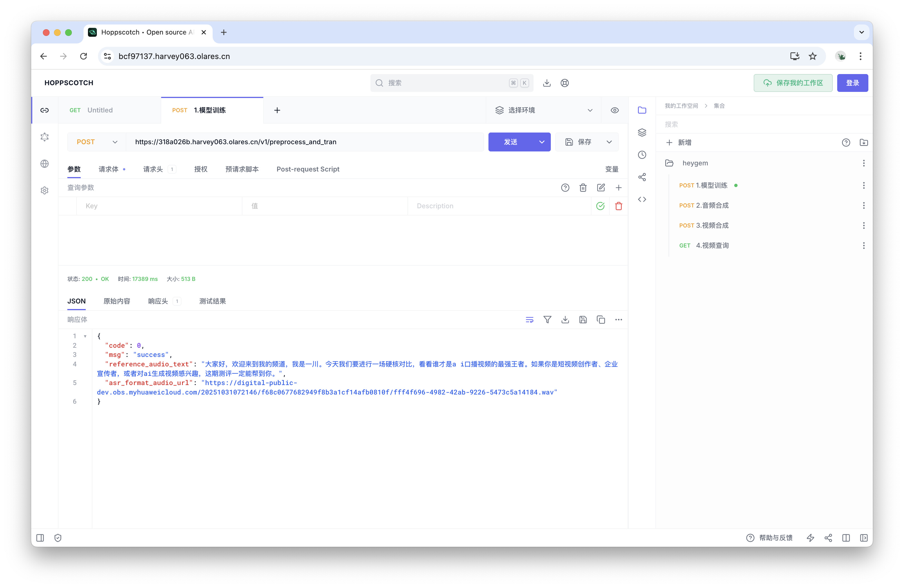Copy response body with copy icon
The image size is (904, 588).
tap(601, 320)
